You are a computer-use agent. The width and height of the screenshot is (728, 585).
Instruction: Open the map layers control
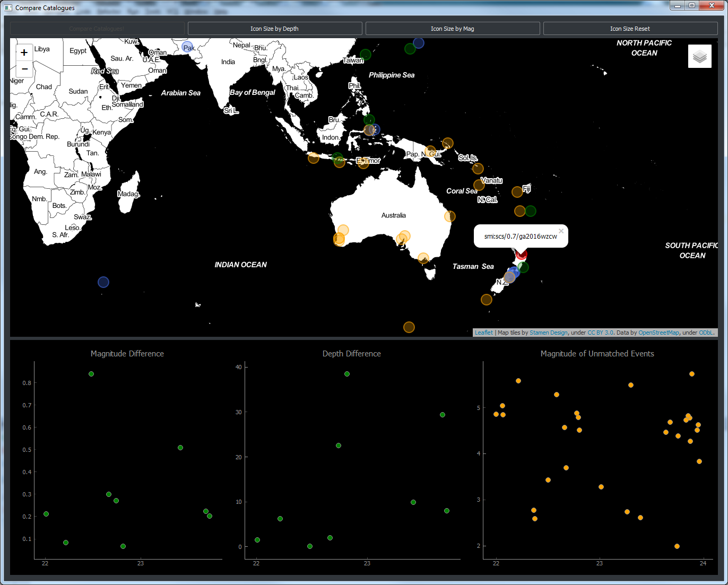[x=700, y=56]
